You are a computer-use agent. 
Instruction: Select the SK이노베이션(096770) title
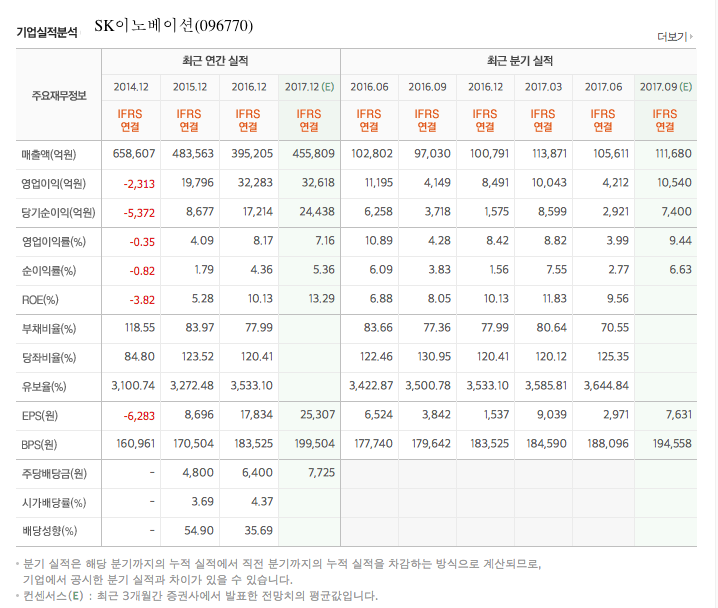(x=174, y=25)
